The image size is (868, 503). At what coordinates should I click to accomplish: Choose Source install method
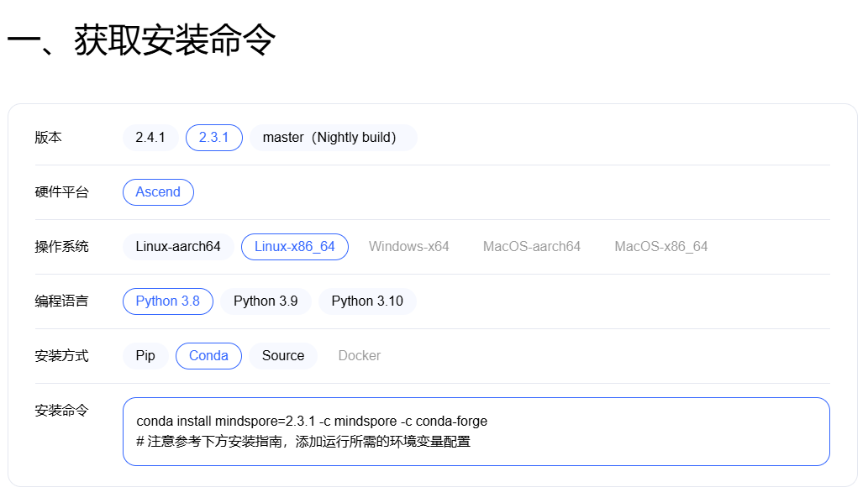(283, 356)
